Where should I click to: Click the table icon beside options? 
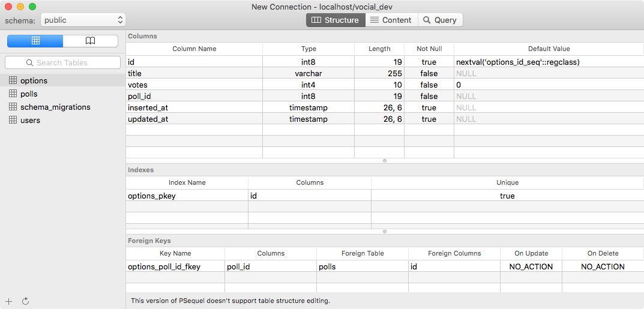click(x=13, y=80)
